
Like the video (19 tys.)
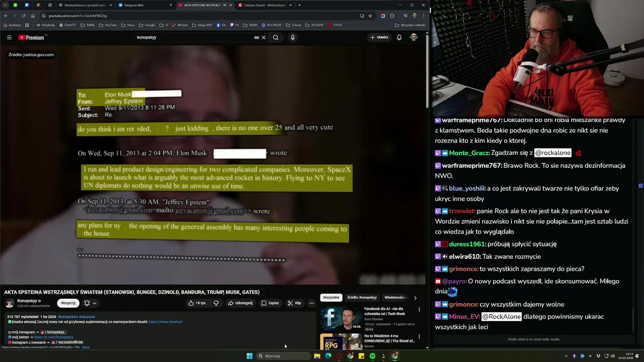(x=197, y=303)
